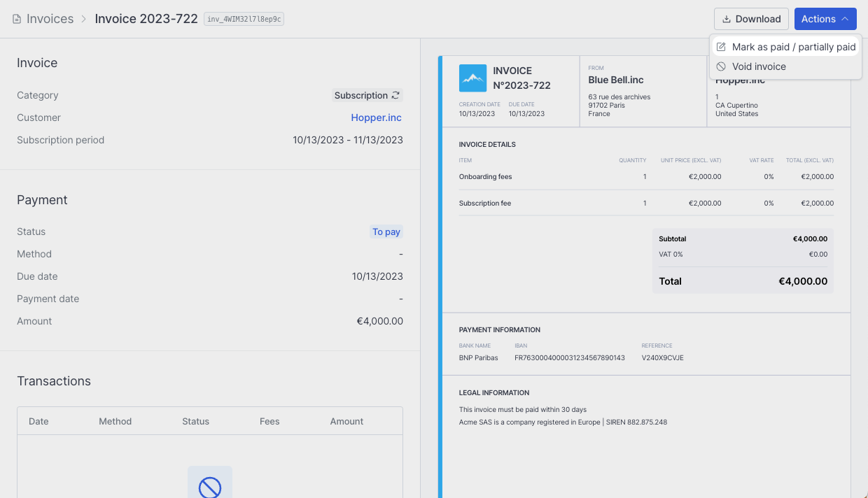Click the Blue Bell.inc sender name
The width and height of the screenshot is (868, 498).
point(616,80)
